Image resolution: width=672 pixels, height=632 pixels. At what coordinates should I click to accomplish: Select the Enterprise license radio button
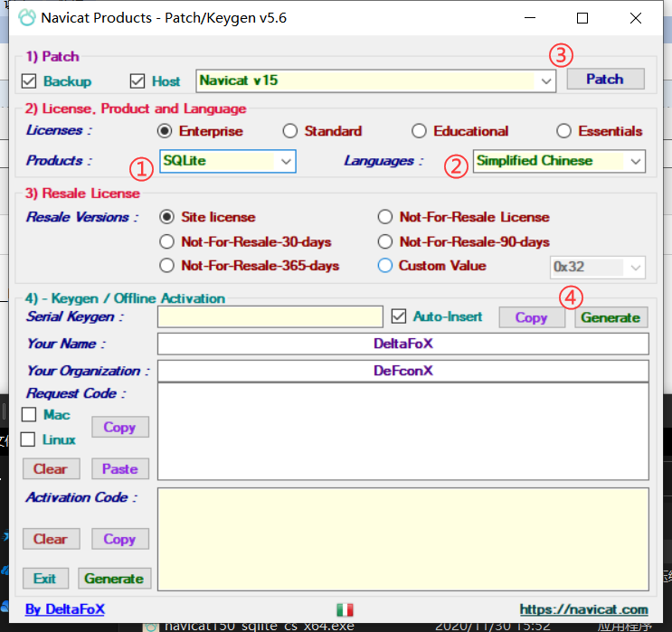coord(165,131)
